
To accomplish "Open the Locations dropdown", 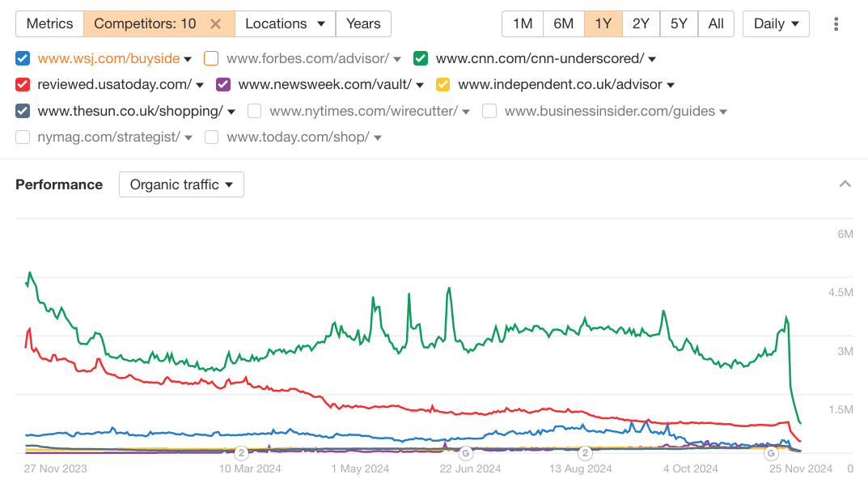I will [x=285, y=23].
